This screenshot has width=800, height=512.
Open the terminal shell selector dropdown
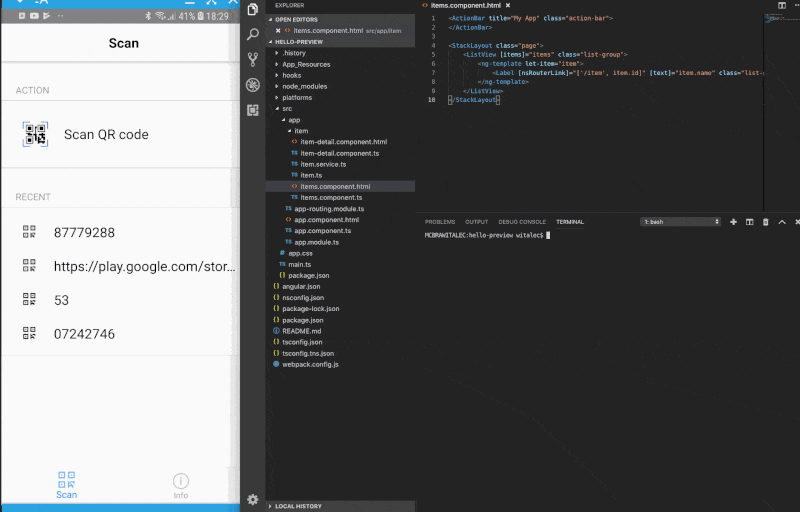(681, 222)
